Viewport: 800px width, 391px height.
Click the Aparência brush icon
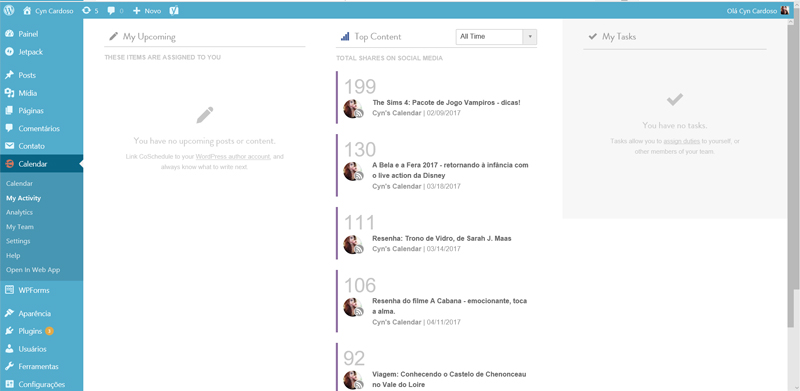click(9, 313)
